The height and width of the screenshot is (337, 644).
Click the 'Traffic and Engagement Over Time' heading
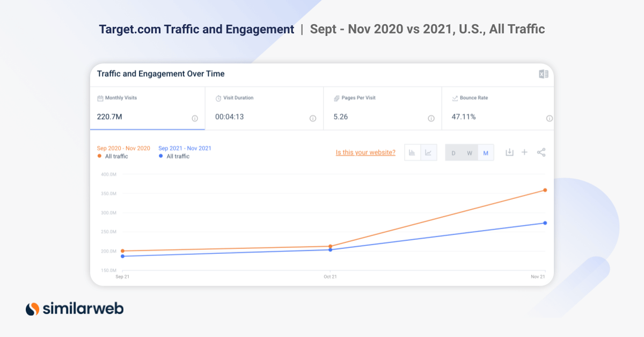pyautogui.click(x=161, y=74)
